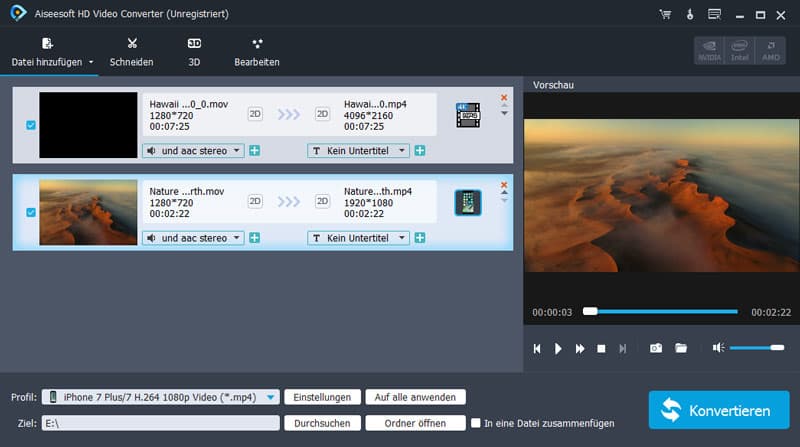Viewport: 800px width, 447px height.
Task: Fast forward the preview
Action: (580, 349)
